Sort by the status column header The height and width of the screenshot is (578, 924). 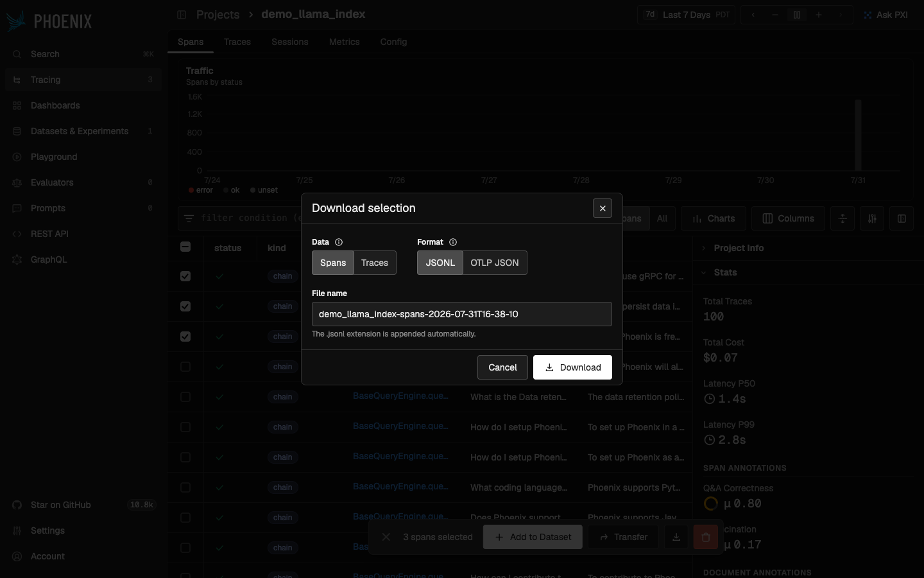[x=228, y=248]
